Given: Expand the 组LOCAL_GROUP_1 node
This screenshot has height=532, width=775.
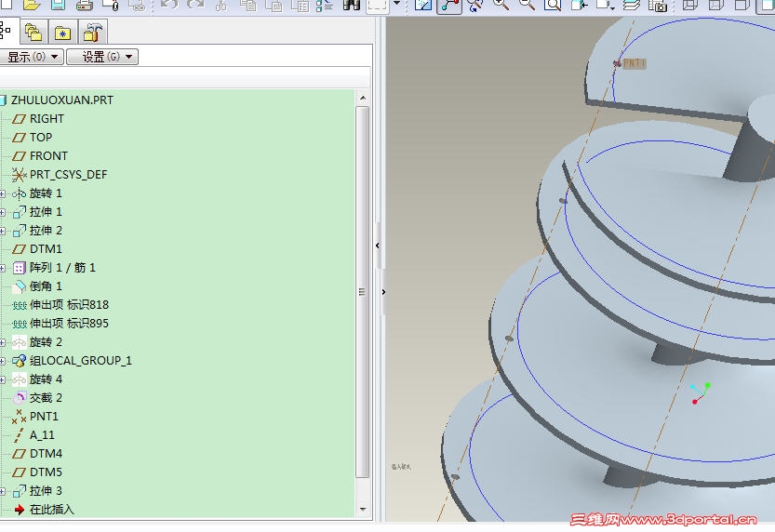Looking at the screenshot, I should coord(3,361).
